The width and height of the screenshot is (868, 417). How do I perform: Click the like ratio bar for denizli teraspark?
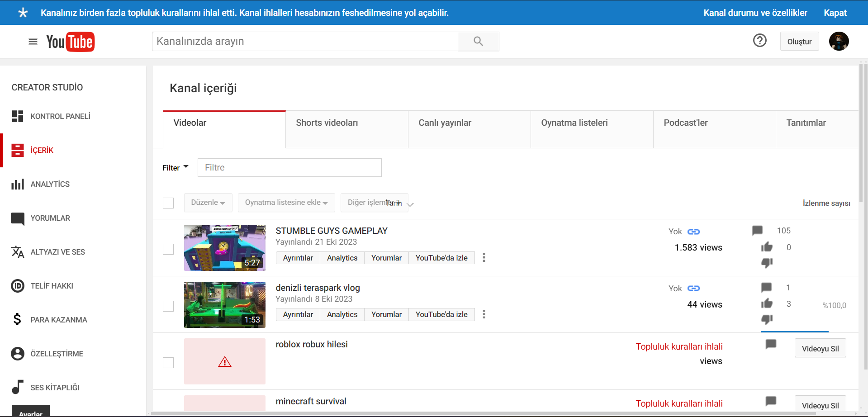pyautogui.click(x=795, y=332)
